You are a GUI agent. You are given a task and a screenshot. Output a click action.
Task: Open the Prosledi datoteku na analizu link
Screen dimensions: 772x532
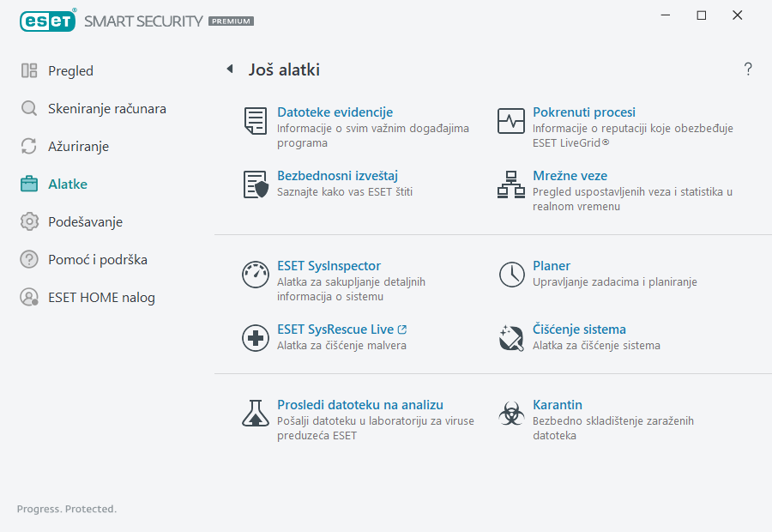tap(360, 405)
